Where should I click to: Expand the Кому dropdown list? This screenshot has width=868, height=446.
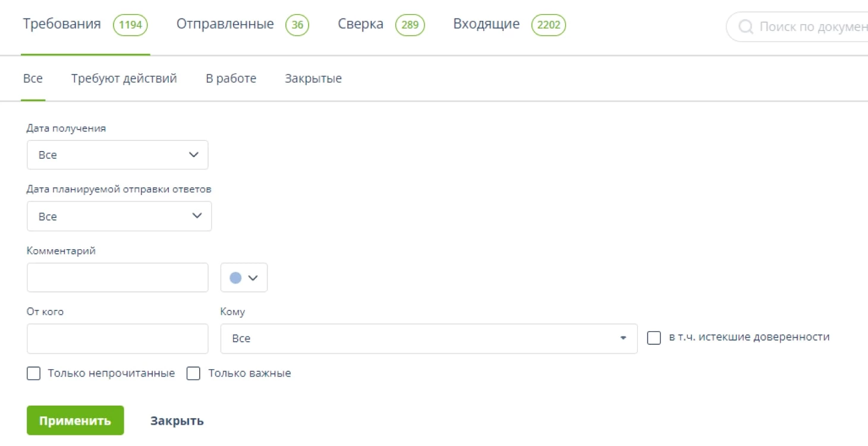point(429,338)
